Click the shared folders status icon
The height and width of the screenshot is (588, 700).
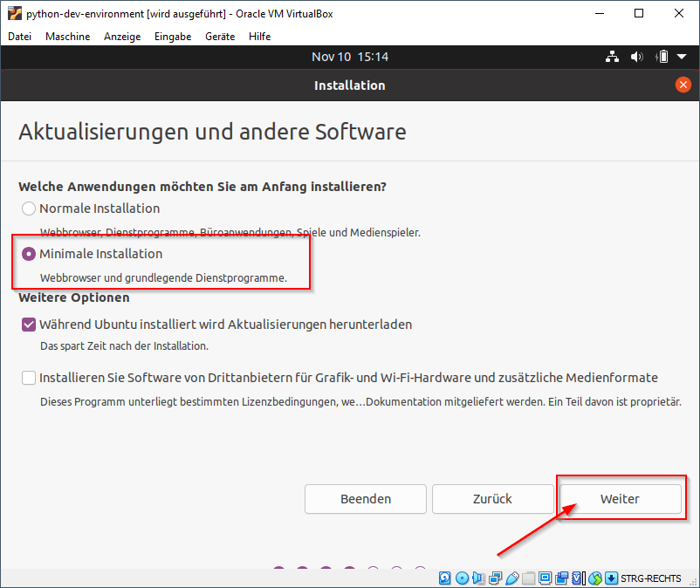(528, 578)
